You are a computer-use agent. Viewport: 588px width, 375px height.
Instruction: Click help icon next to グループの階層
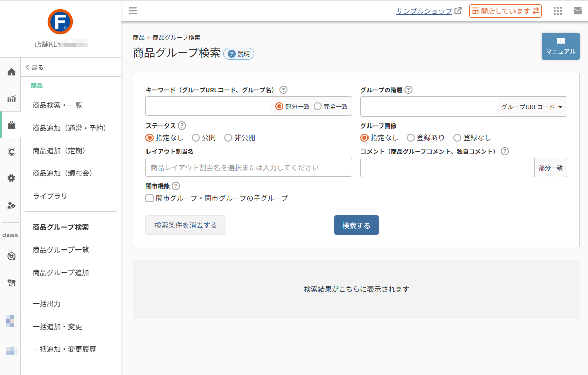point(409,90)
